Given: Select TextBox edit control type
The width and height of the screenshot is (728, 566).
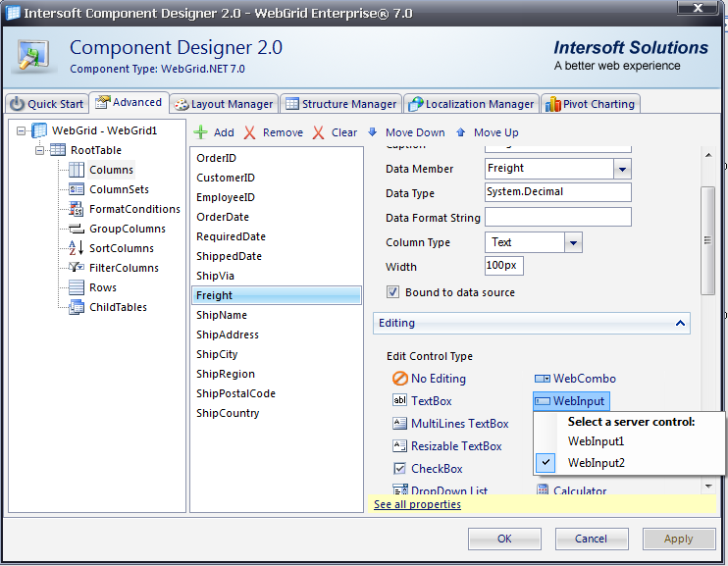Looking at the screenshot, I should pyautogui.click(x=423, y=400).
